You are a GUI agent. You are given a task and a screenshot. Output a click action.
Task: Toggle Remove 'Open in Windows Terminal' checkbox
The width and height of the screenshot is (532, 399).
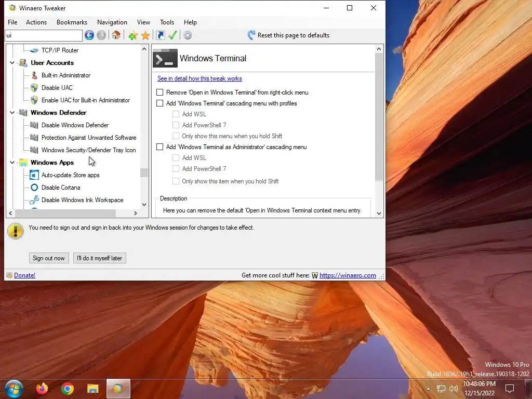pos(160,92)
